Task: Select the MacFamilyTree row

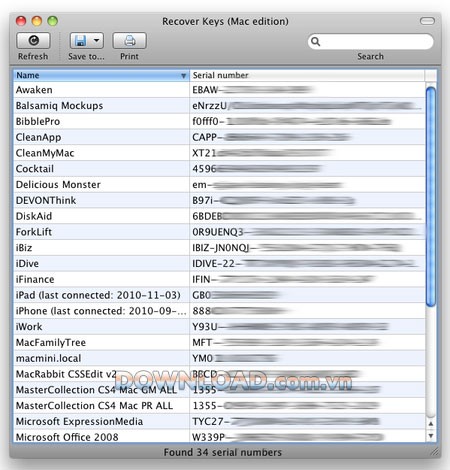Action: tap(219, 342)
